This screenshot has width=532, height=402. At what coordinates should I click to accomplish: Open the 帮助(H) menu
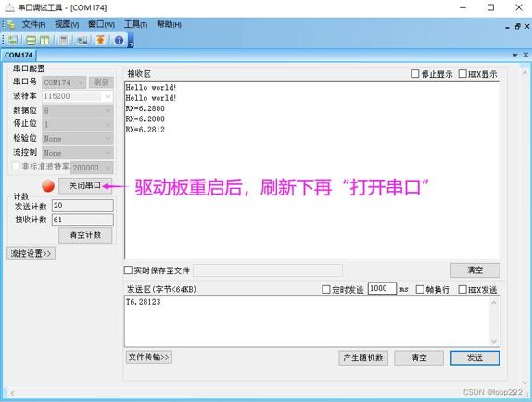point(169,24)
